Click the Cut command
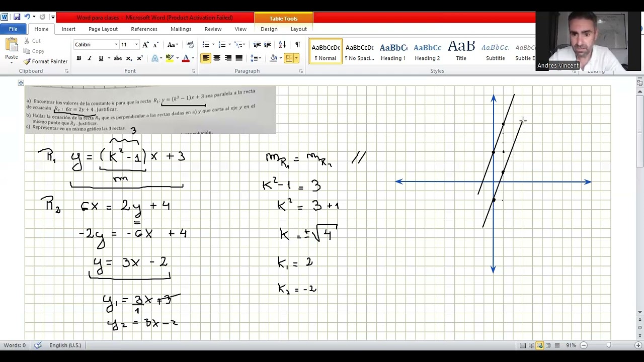The height and width of the screenshot is (362, 644). [x=32, y=41]
